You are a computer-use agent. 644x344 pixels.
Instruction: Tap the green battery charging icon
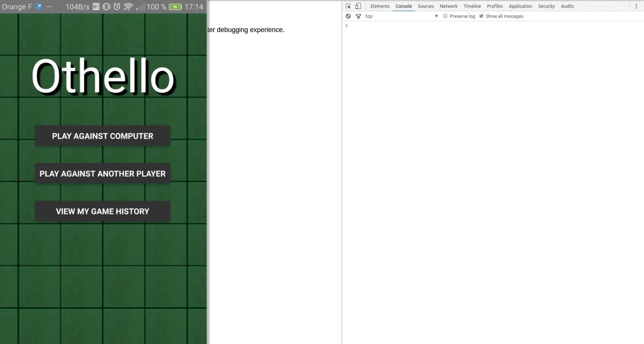(x=175, y=7)
